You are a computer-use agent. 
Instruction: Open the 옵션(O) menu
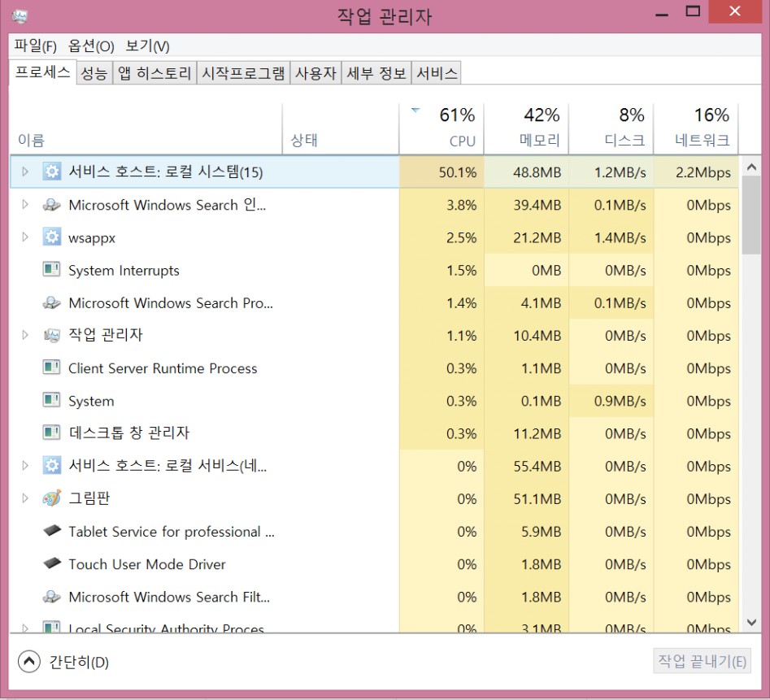pos(91,46)
